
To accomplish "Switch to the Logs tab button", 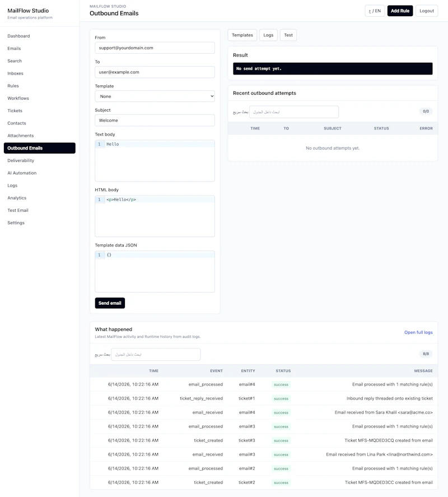I will (268, 35).
